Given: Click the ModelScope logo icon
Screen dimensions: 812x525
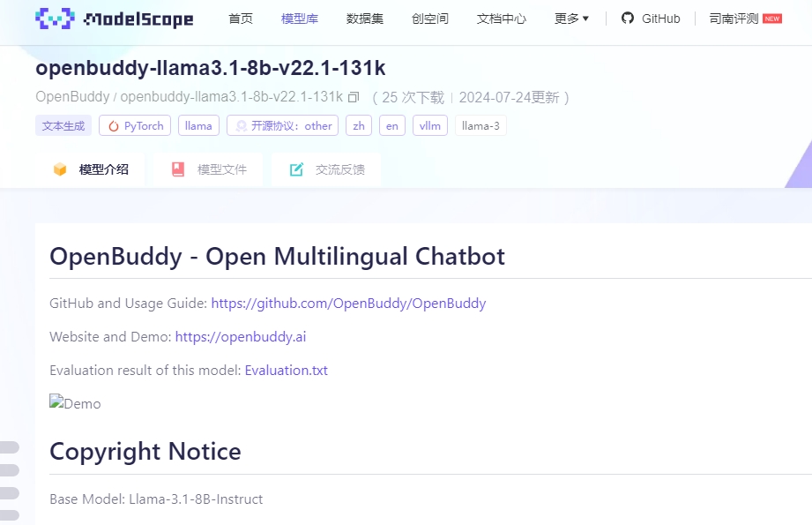Looking at the screenshot, I should tap(54, 18).
